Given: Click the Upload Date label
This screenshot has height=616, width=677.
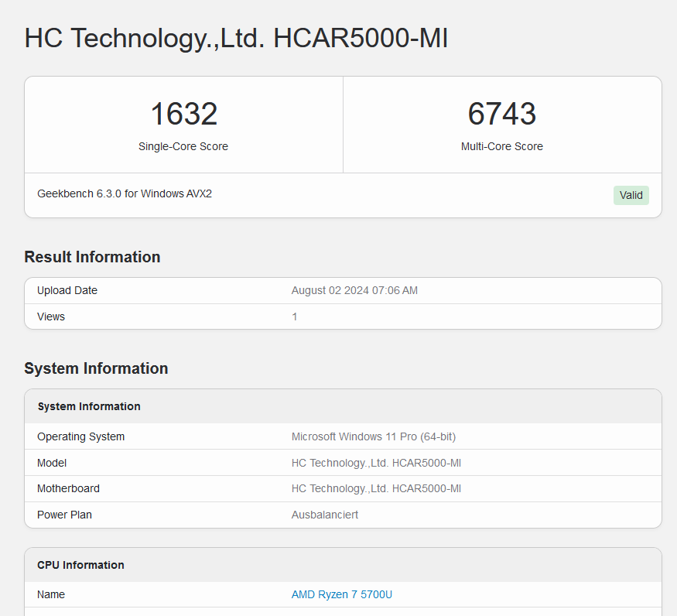Looking at the screenshot, I should pyautogui.click(x=67, y=290).
